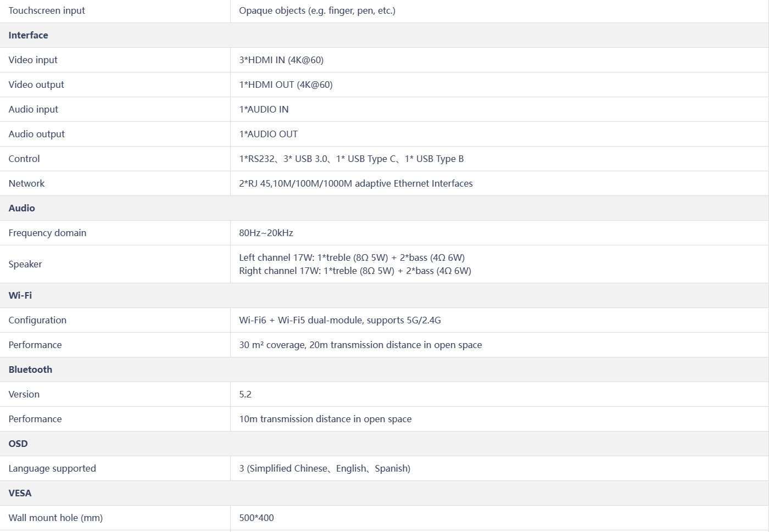This screenshot has width=769, height=532.
Task: Select the Audio section header
Action: click(x=384, y=208)
